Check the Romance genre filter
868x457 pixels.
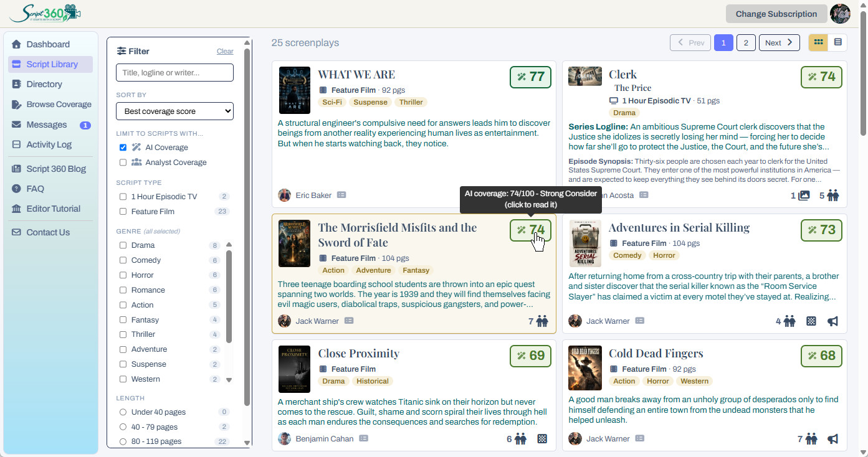tap(123, 290)
